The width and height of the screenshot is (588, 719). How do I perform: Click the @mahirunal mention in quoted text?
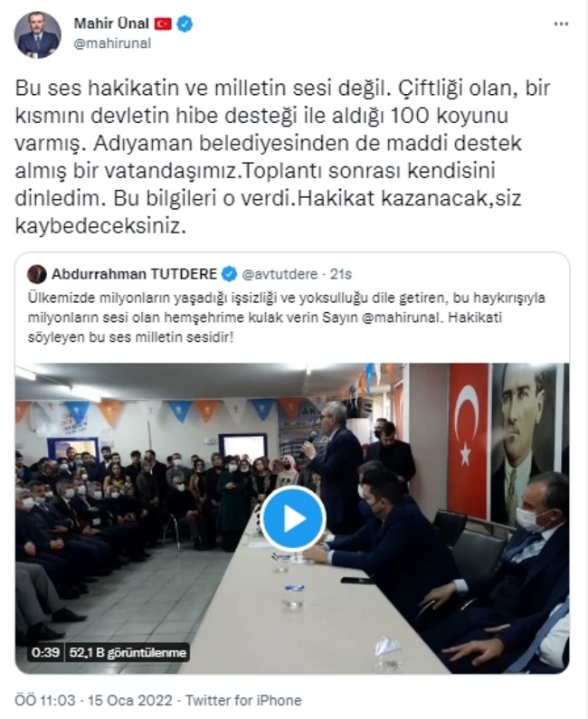401,317
